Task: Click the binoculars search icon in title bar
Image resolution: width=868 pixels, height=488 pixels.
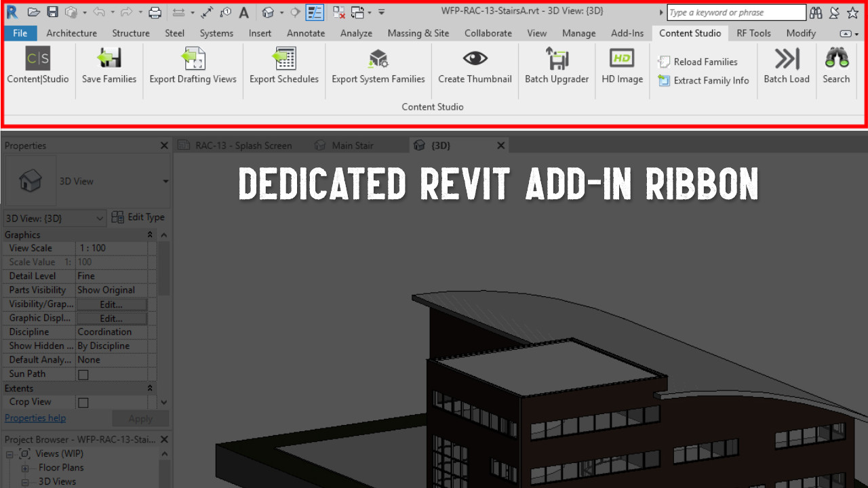Action: pyautogui.click(x=816, y=12)
